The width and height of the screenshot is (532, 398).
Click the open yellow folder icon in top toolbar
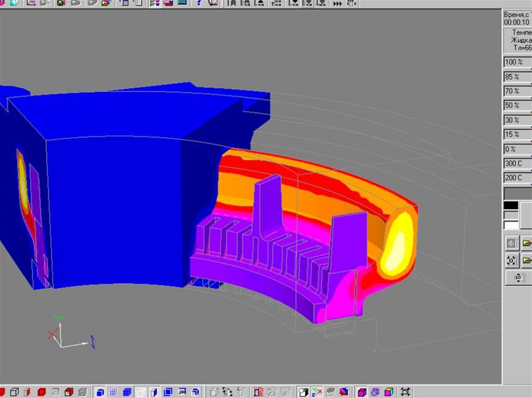(x=106, y=3)
